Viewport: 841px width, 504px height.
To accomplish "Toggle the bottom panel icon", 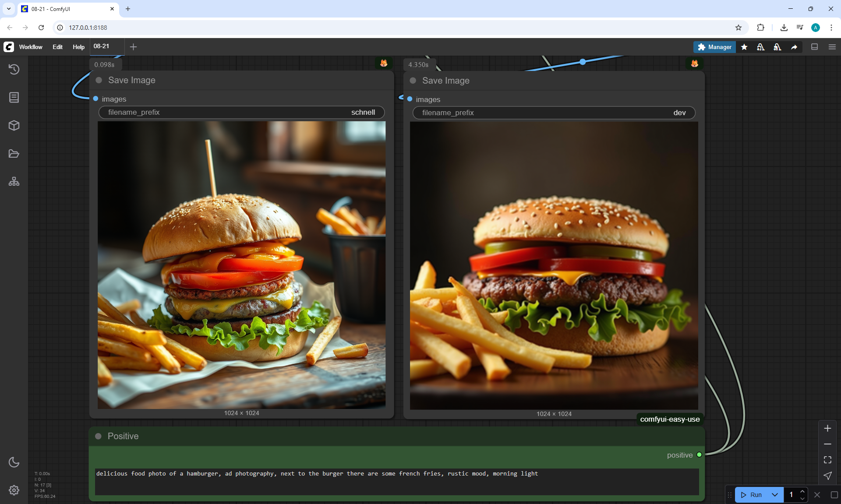I will (815, 47).
